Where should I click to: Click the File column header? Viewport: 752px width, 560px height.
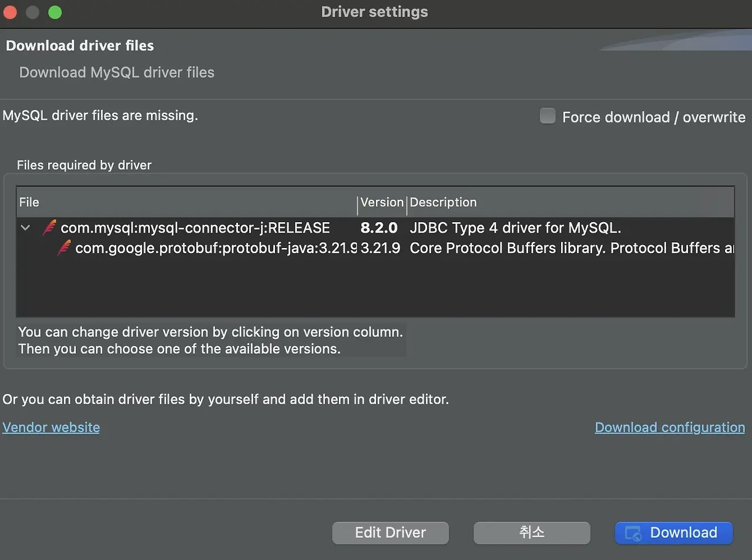point(187,202)
